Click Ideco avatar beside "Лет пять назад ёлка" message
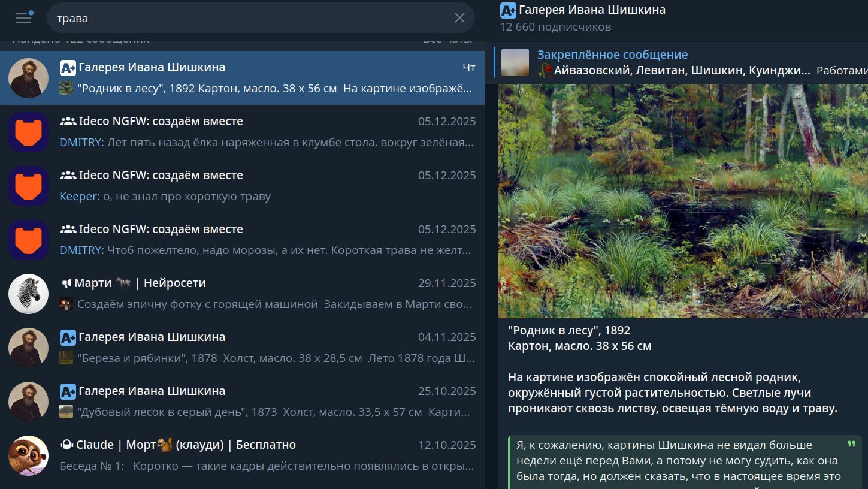This screenshot has width=868, height=489. point(28,132)
